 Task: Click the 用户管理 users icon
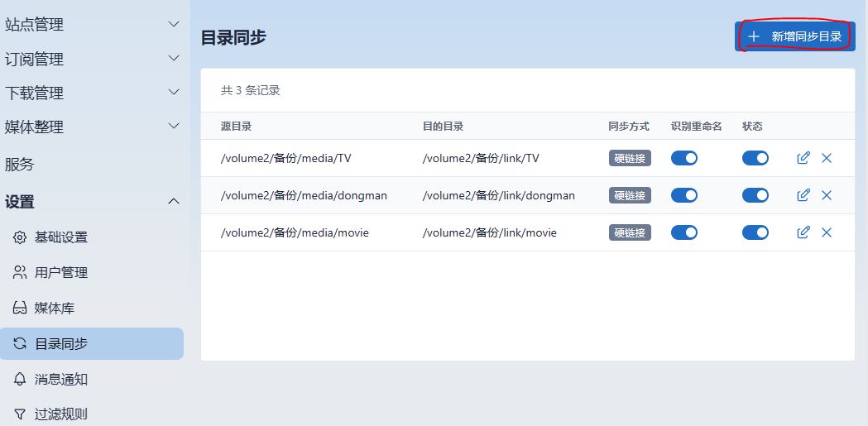[20, 272]
